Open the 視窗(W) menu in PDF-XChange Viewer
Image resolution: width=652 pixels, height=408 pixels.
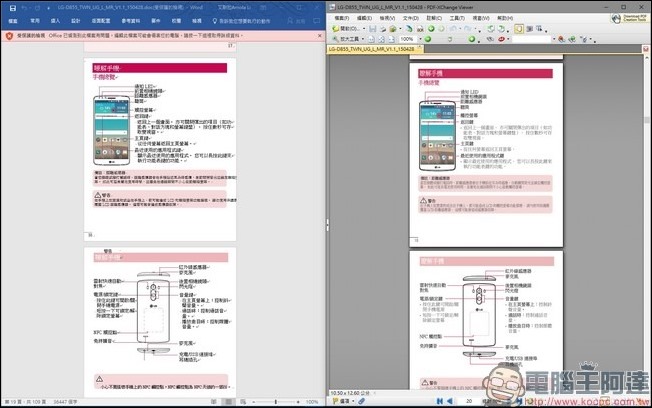481,18
